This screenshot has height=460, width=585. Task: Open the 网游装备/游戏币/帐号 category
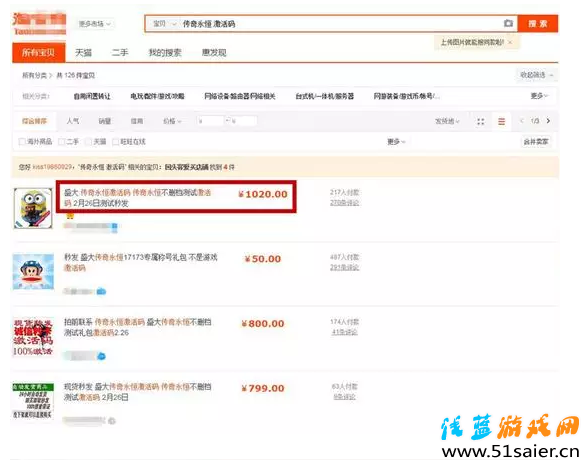[x=406, y=96]
